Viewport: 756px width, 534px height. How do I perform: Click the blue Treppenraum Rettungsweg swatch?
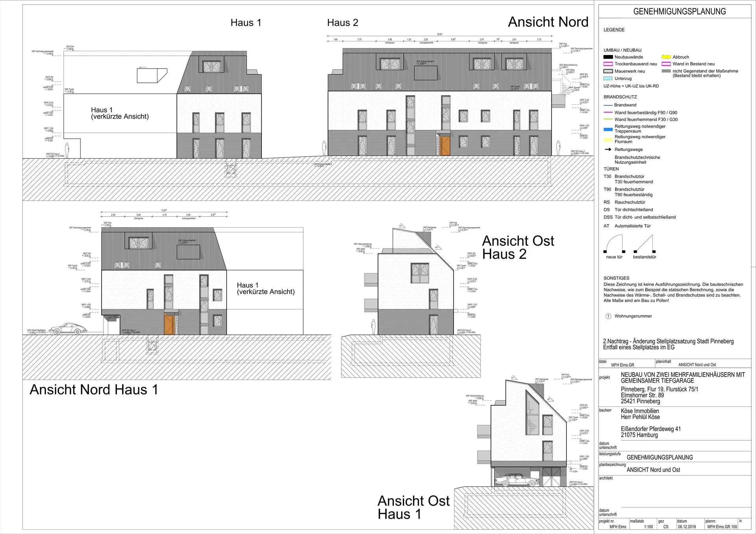pos(608,129)
